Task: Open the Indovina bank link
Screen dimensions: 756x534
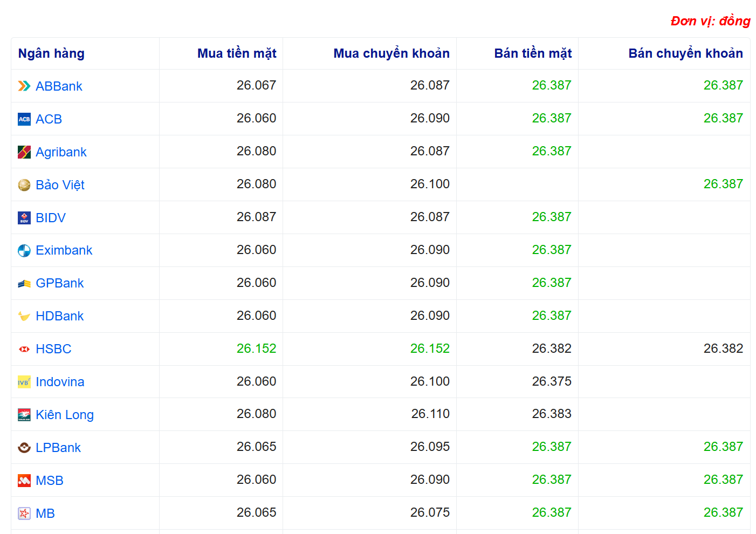Action: 60,382
